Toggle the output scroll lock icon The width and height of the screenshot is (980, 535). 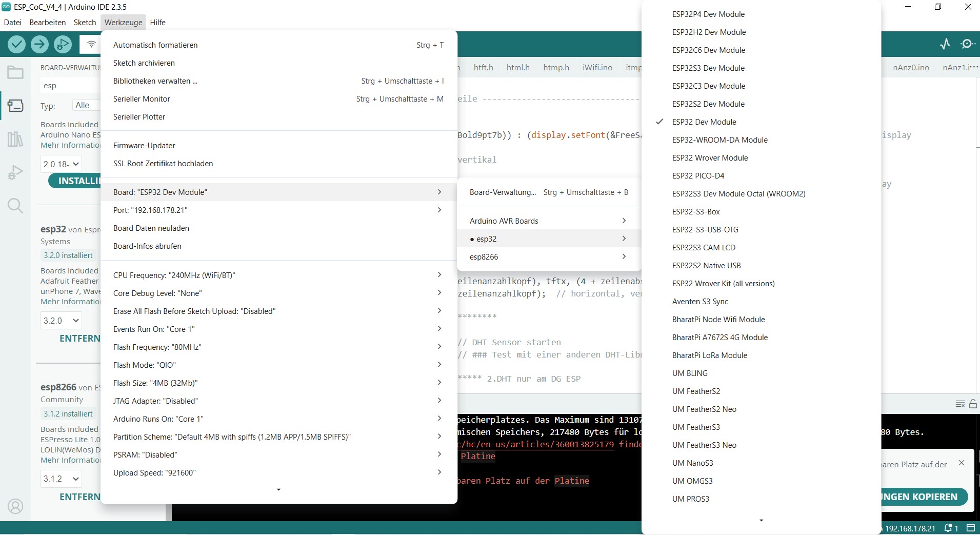(x=973, y=404)
